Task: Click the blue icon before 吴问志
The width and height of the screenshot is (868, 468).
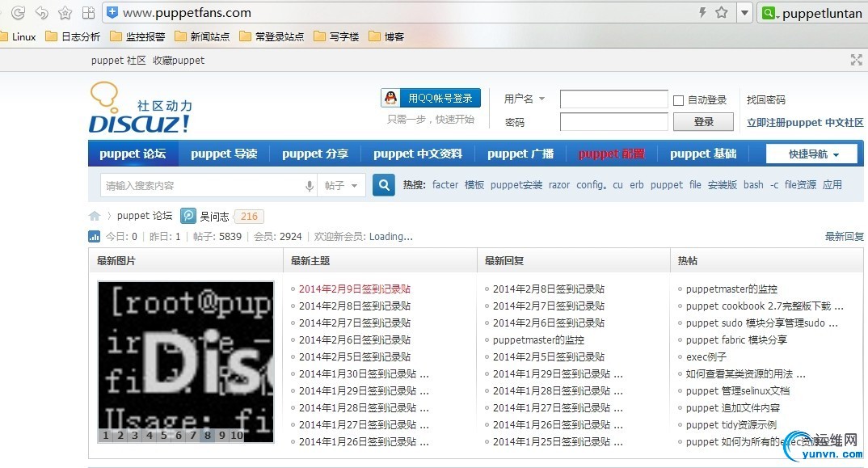Action: click(x=188, y=216)
